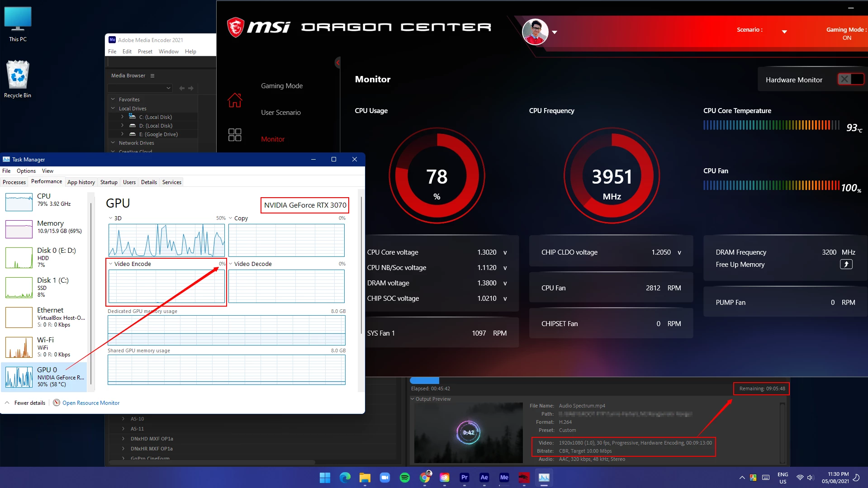
Task: Click Media Browser forward arrow
Action: (191, 88)
